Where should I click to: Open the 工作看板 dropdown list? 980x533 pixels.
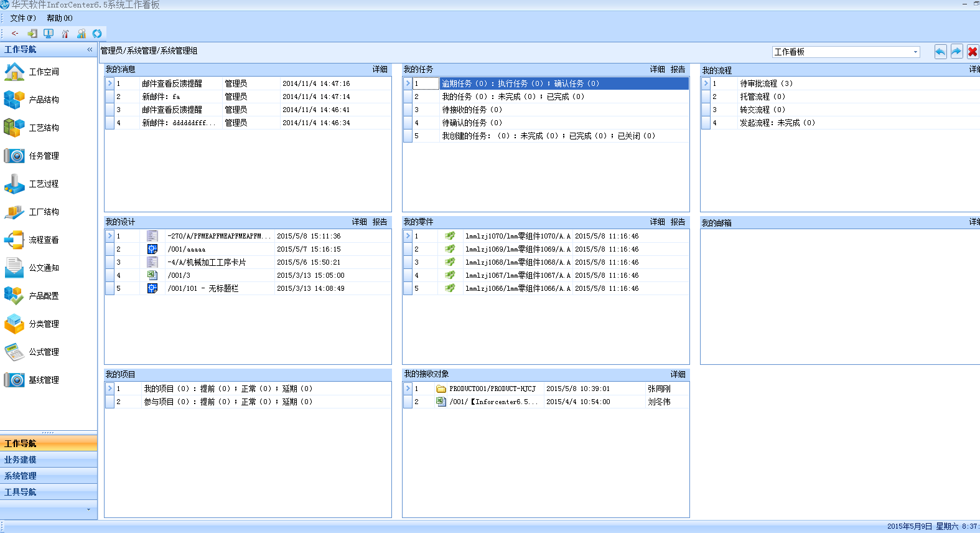coord(915,52)
